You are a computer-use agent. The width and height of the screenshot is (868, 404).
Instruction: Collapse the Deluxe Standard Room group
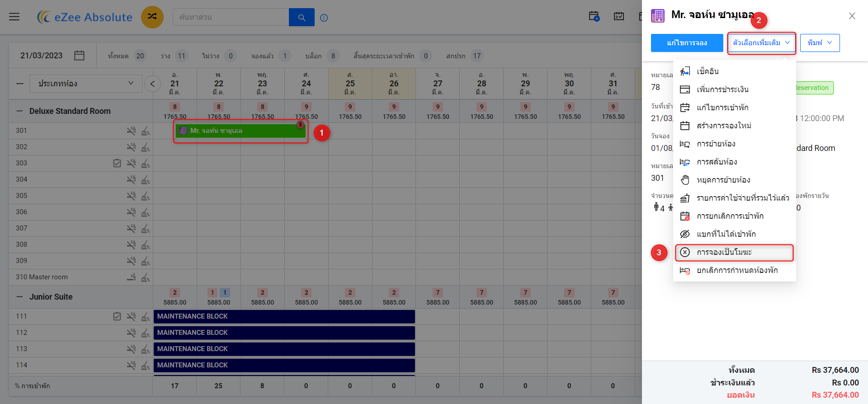(x=19, y=111)
